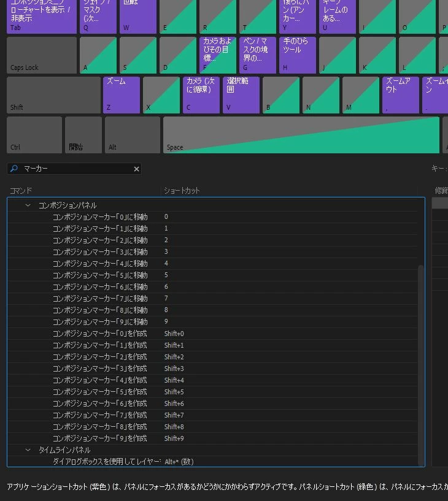Screen dimensions: 448x501
Task: Click the Shift+3 shortcut cell
Action: coord(174,369)
